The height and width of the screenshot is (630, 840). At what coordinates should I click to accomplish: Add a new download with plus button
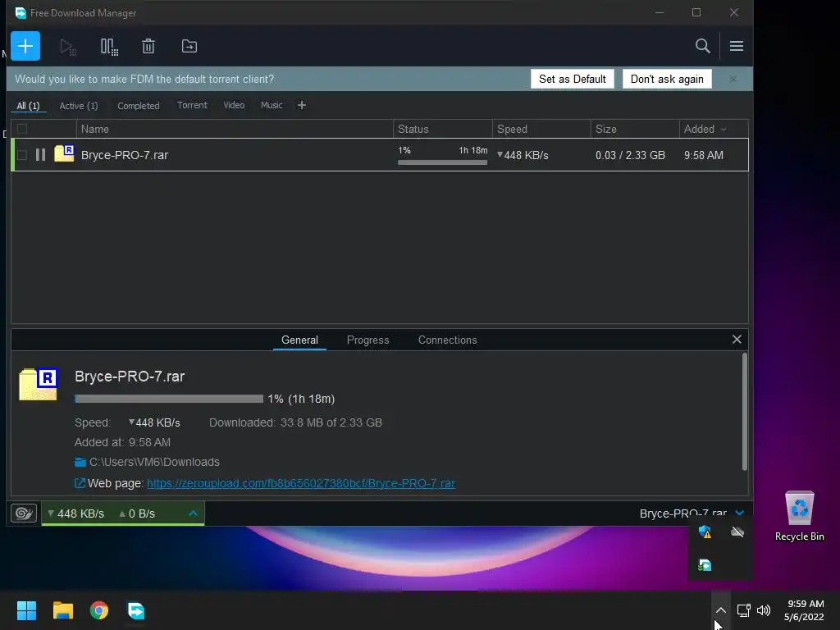click(25, 46)
